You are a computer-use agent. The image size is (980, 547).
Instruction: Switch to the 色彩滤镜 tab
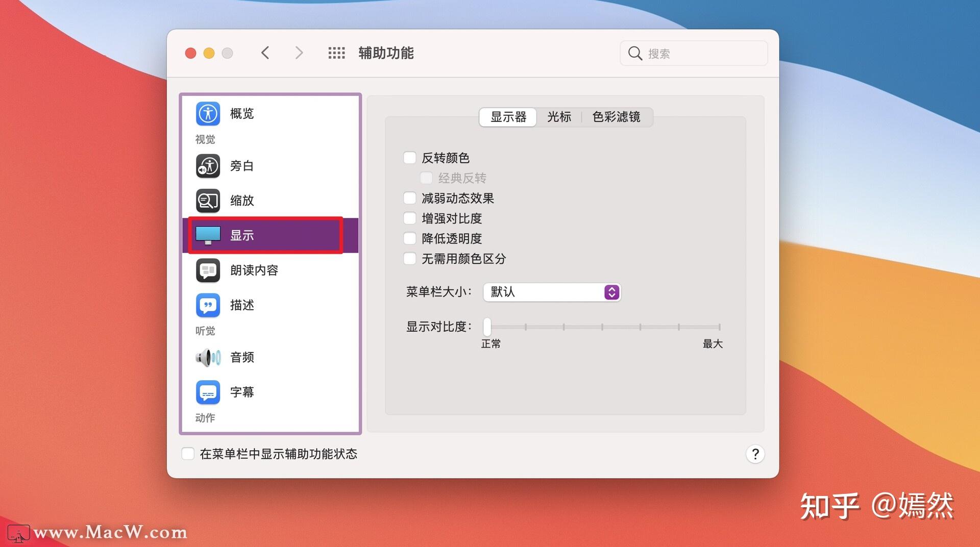pyautogui.click(x=616, y=117)
